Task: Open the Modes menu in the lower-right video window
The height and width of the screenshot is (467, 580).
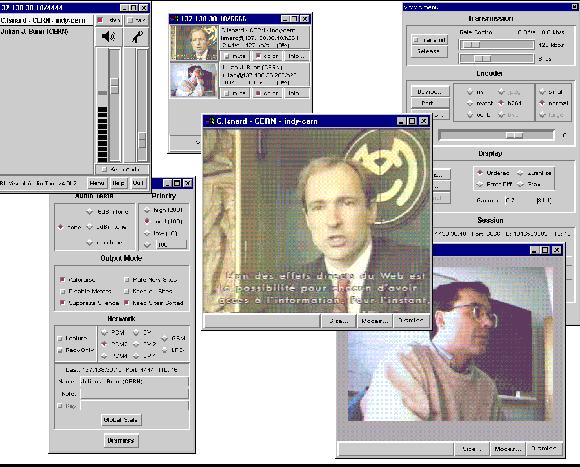Action: (508, 449)
